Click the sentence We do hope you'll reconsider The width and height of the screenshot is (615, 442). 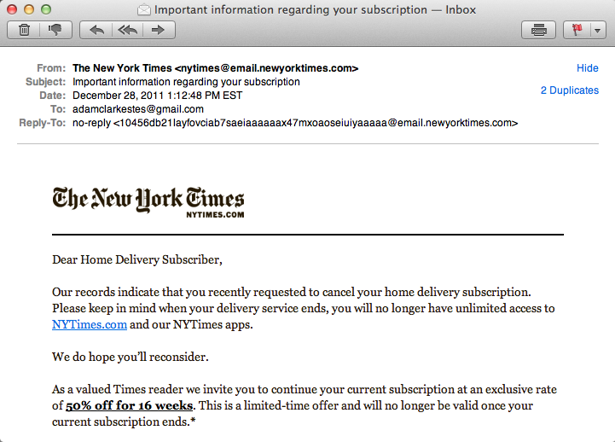pos(130,357)
